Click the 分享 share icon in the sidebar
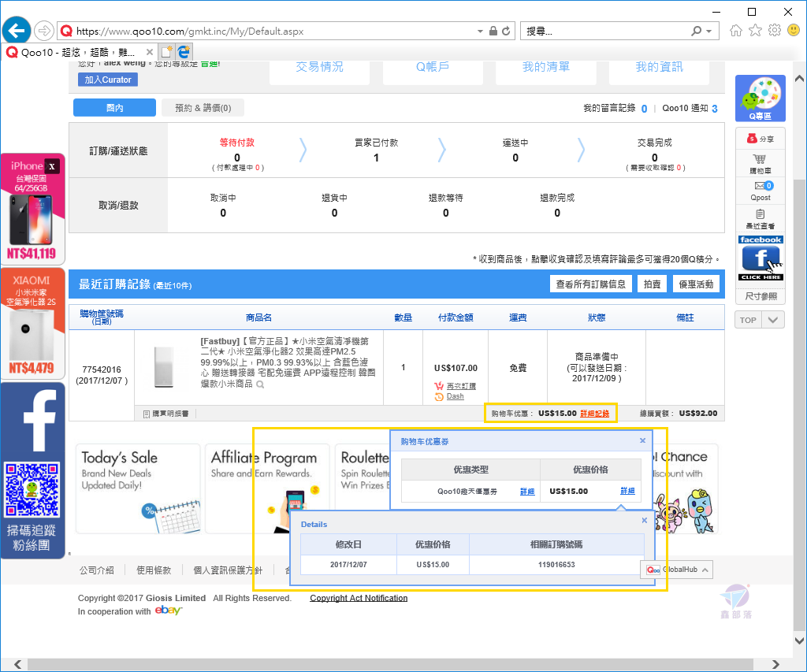Viewport: 807px width, 672px height. [759, 137]
